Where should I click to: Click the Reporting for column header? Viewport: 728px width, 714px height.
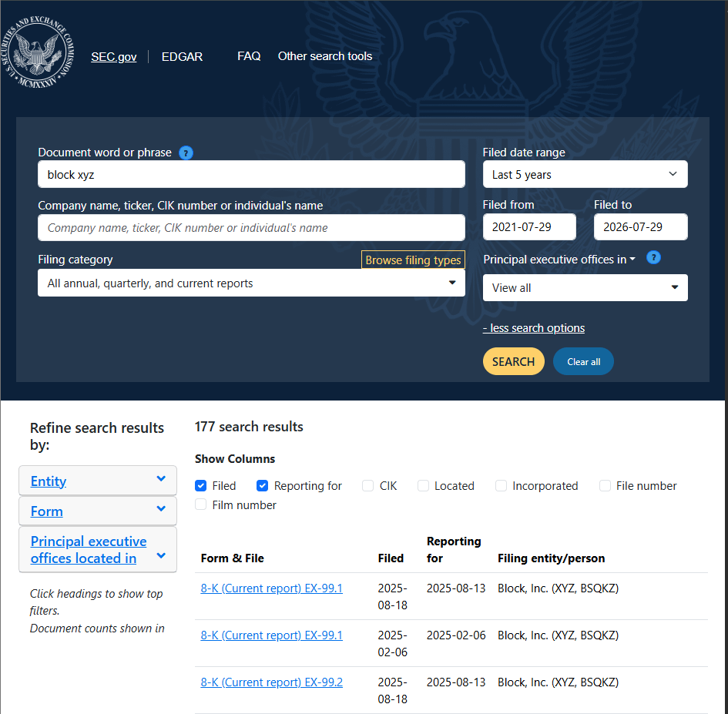[x=454, y=550]
